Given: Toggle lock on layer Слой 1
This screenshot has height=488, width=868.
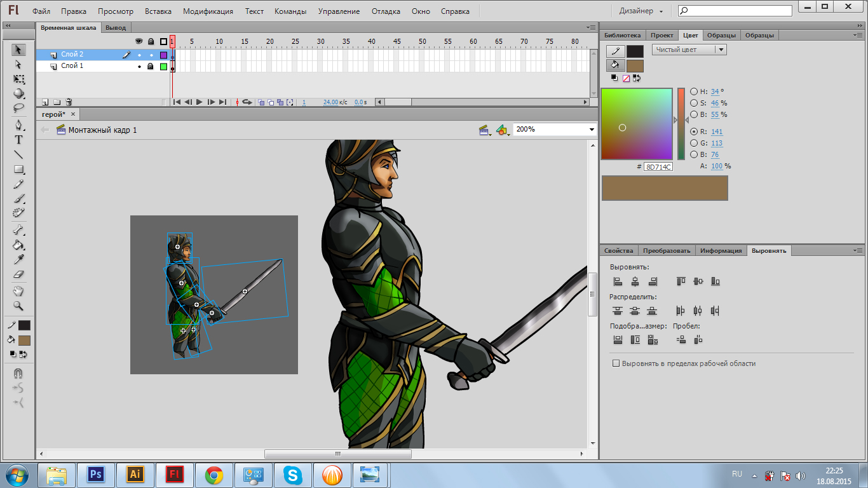Looking at the screenshot, I should 151,66.
